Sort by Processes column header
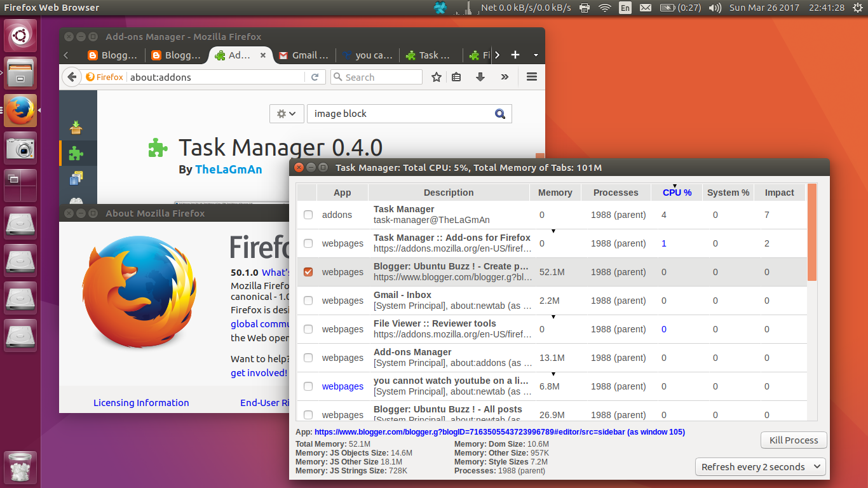Image resolution: width=868 pixels, height=488 pixels. pos(616,193)
